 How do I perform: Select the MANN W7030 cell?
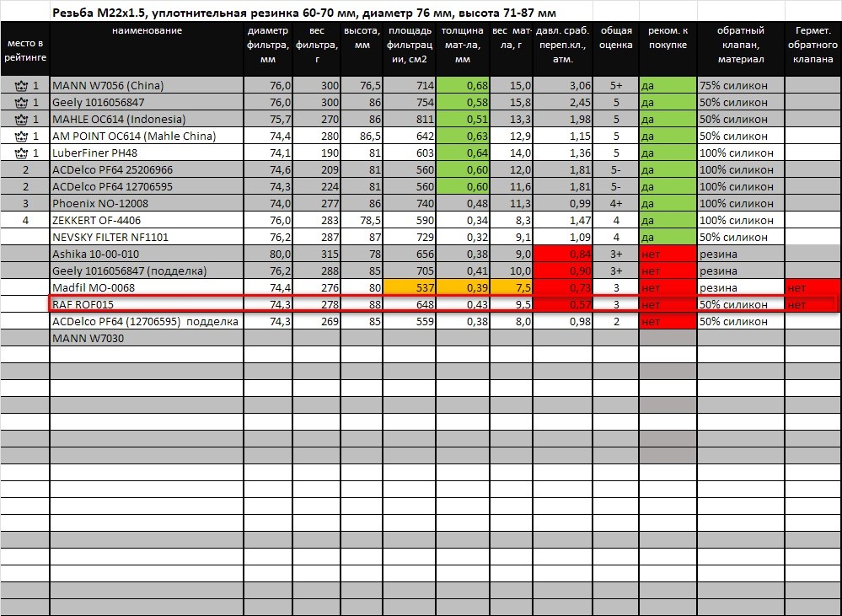pos(147,338)
